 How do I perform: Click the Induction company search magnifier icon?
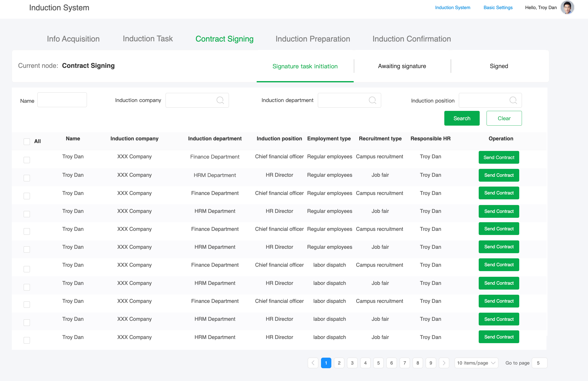pos(220,100)
